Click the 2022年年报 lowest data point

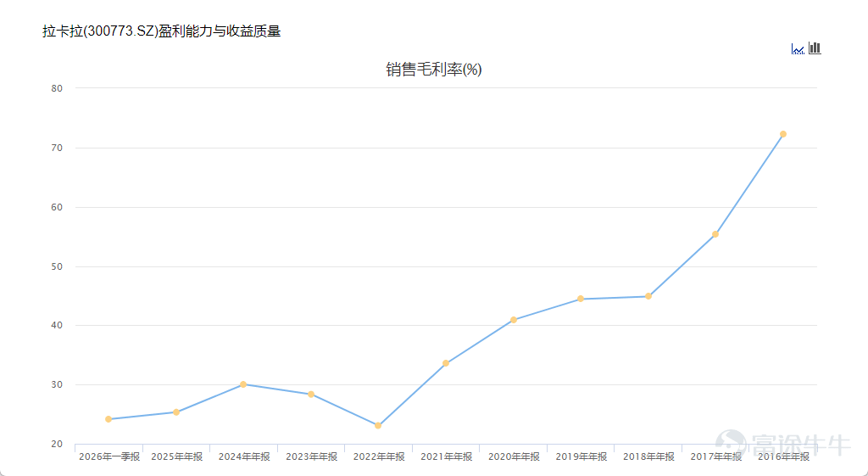click(378, 426)
